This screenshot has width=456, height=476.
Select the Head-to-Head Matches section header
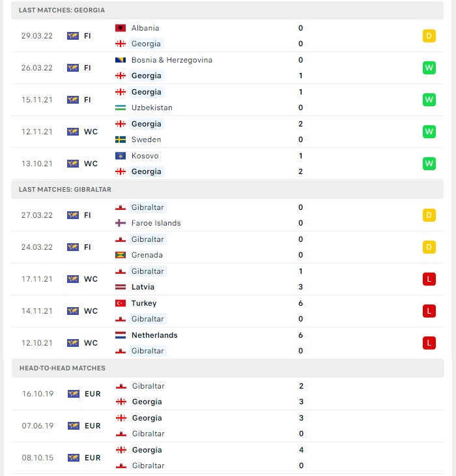click(x=228, y=368)
